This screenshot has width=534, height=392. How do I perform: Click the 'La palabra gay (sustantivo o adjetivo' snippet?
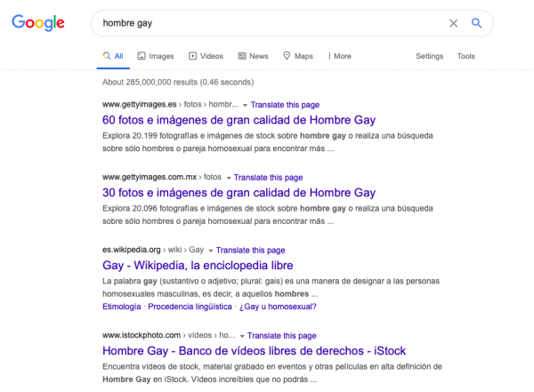[x=271, y=287]
